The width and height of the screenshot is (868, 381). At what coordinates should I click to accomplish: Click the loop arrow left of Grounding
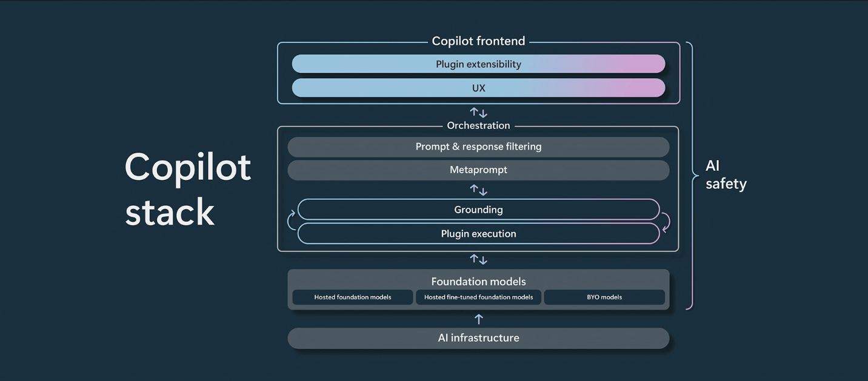(x=292, y=219)
